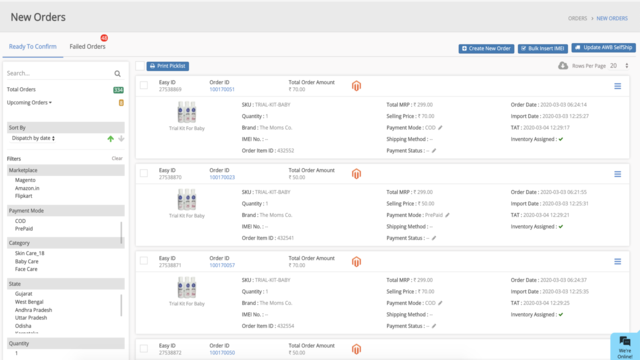This screenshot has width=640, height=360.
Task: Tick the select-all checkbox beside Print Picklist
Action: (x=140, y=66)
